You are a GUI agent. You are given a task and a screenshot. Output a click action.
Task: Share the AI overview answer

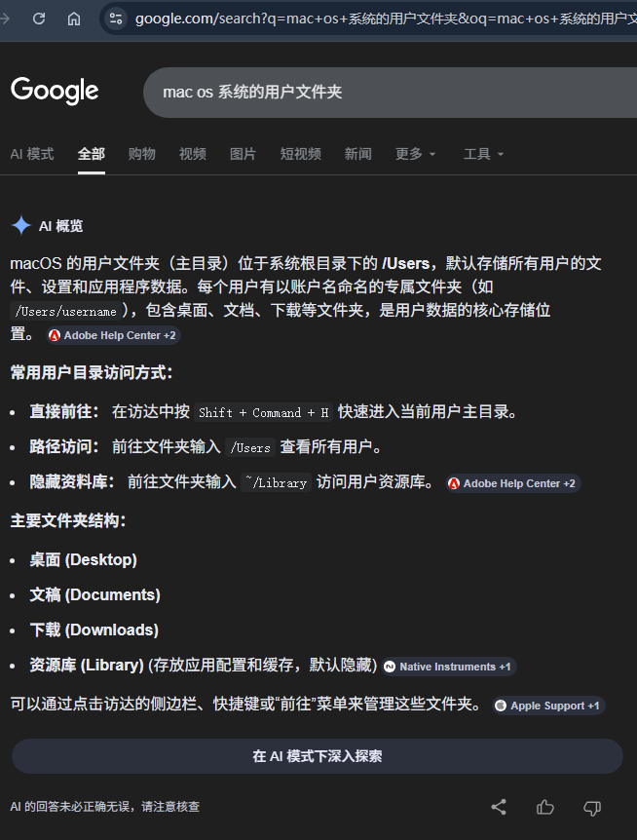point(499,807)
